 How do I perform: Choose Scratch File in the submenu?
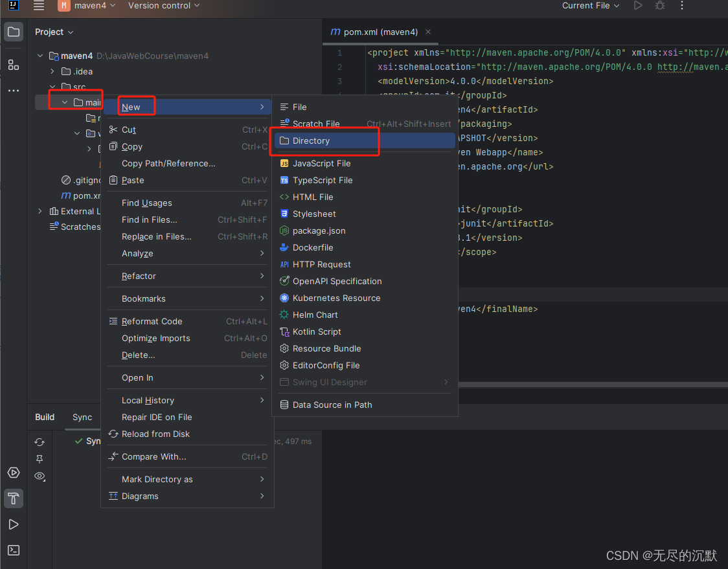363,124
